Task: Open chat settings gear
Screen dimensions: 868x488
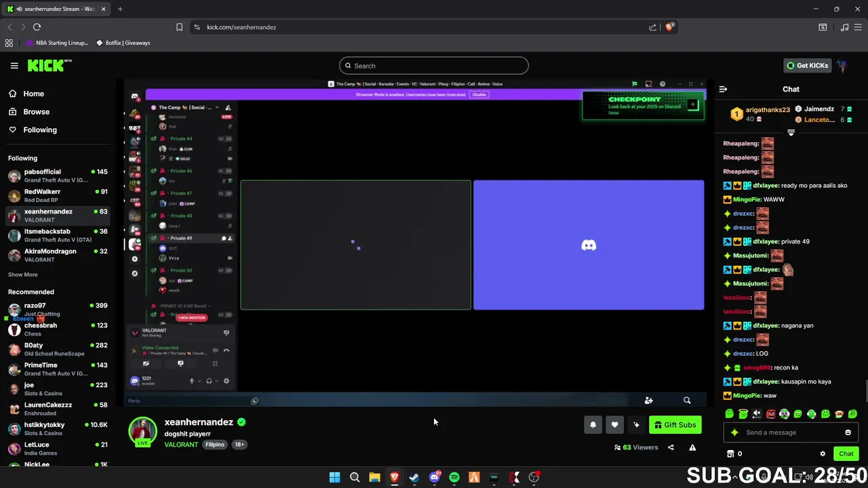Action: (x=823, y=454)
